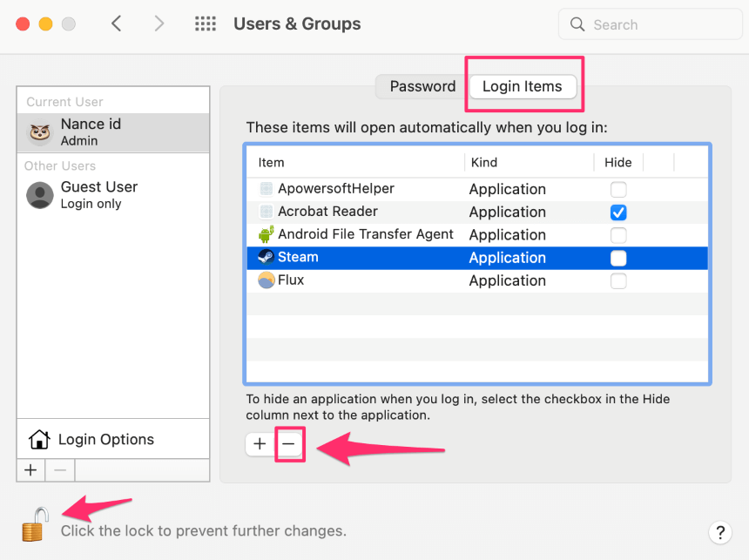Toggle Hide checkbox for Flux
The height and width of the screenshot is (560, 749).
coord(618,280)
